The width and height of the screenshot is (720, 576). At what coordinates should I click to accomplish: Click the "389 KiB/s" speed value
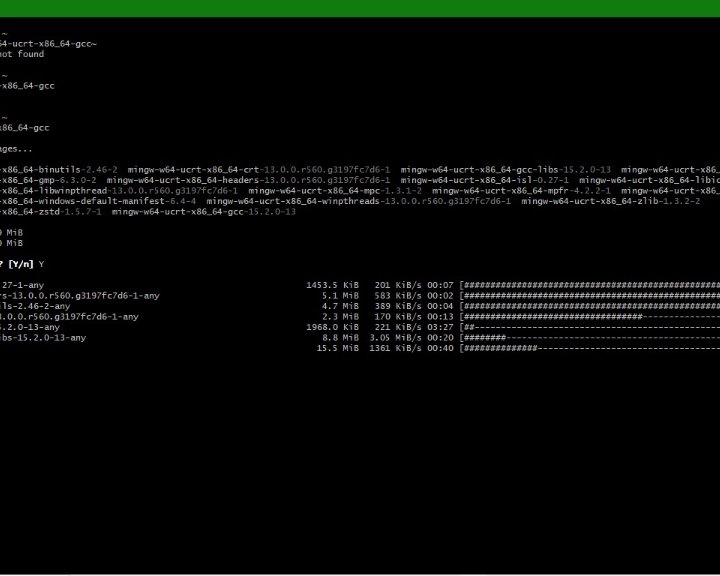tap(398, 307)
